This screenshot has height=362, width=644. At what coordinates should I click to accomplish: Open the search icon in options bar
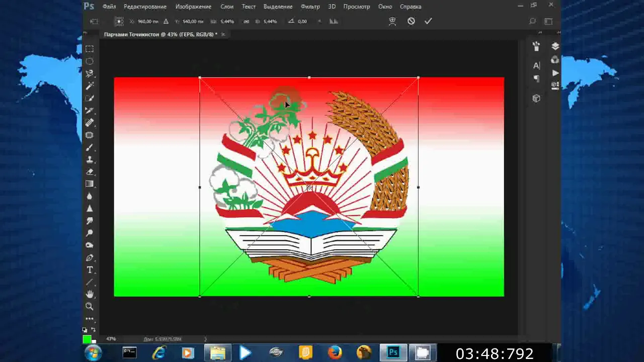532,21
